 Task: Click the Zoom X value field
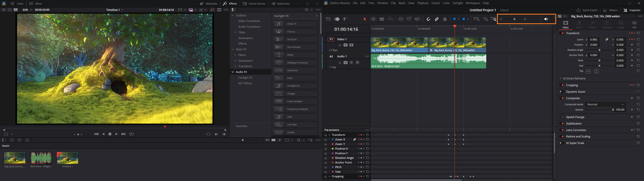[594, 39]
